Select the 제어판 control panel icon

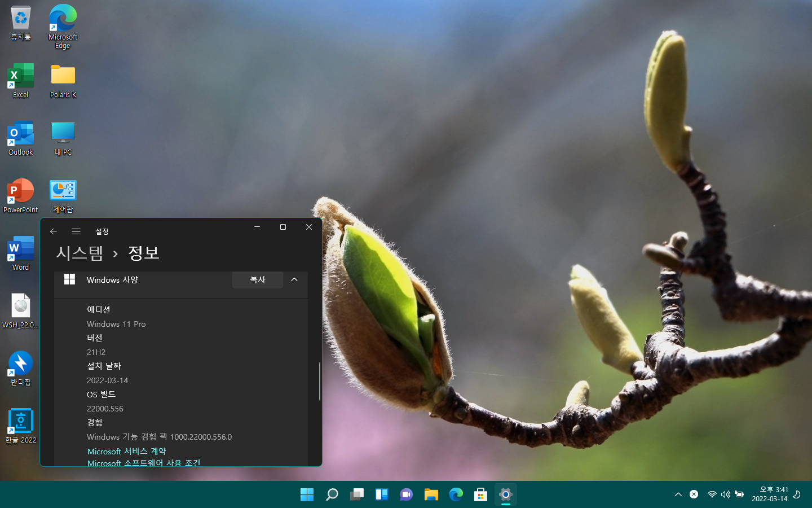[x=63, y=196]
